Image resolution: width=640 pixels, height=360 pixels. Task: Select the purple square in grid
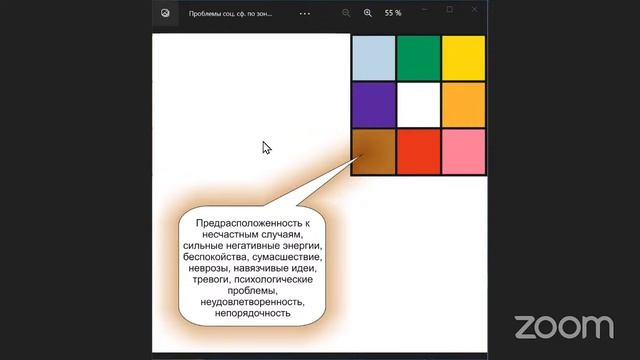click(x=373, y=105)
